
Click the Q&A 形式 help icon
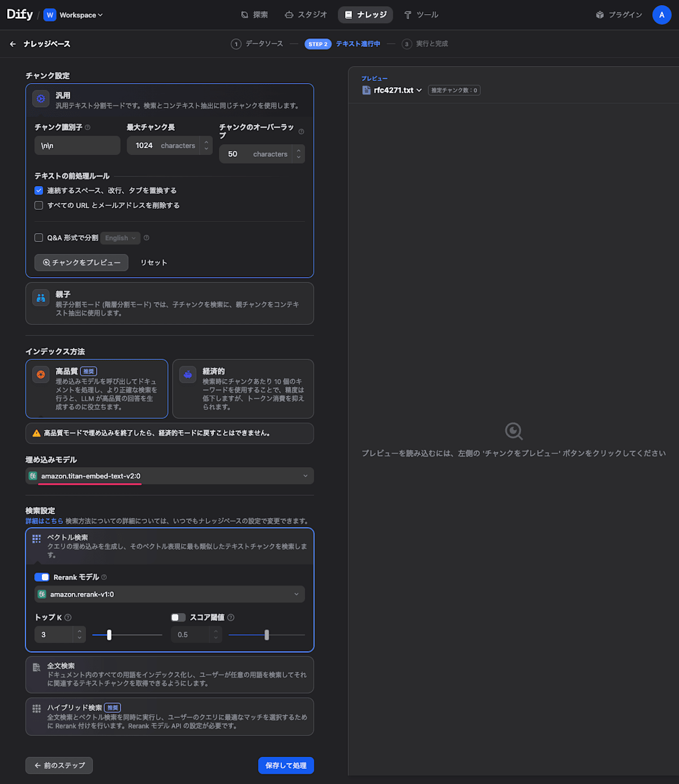click(x=147, y=238)
